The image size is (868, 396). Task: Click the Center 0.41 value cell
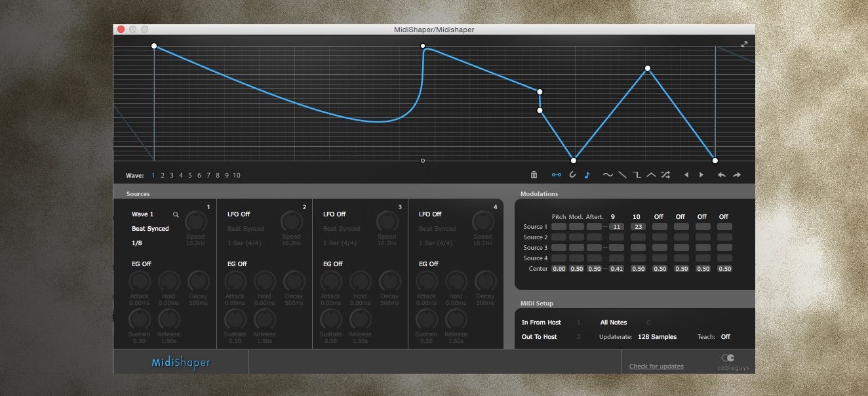(616, 269)
